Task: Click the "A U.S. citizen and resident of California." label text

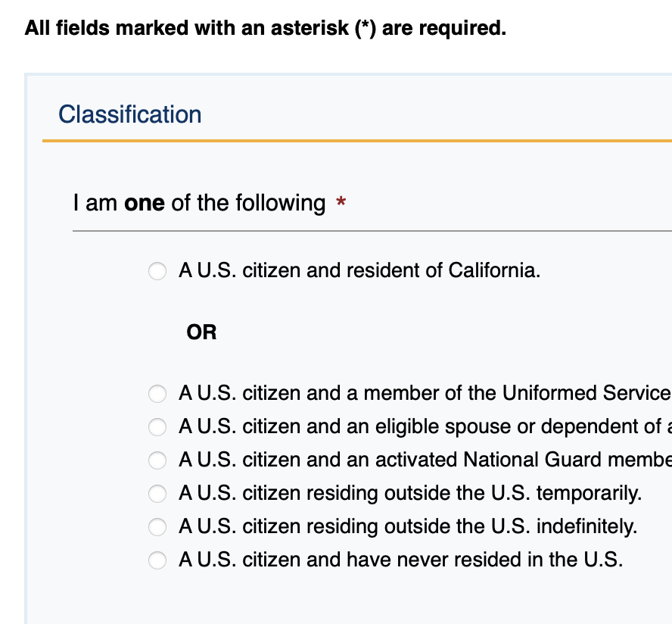Action: [359, 270]
